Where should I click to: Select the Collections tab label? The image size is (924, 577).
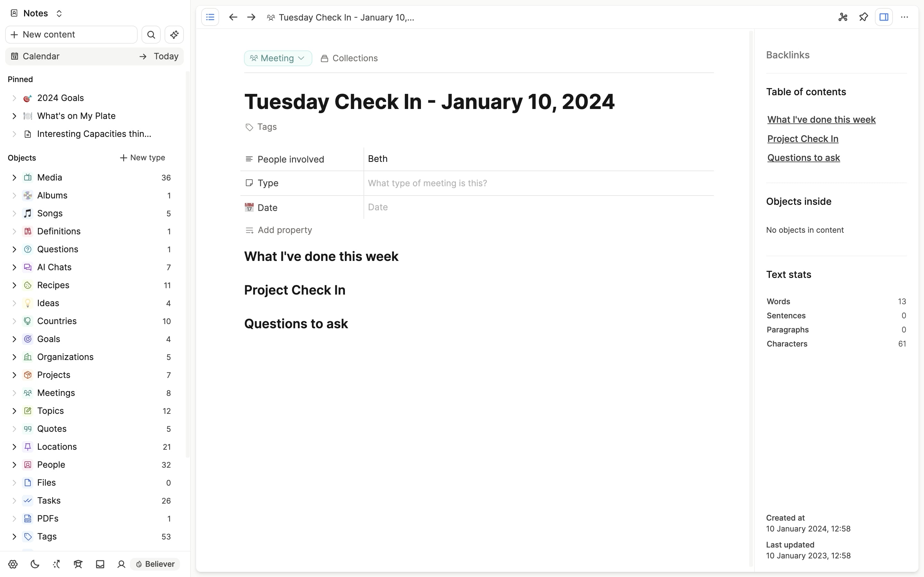click(x=355, y=58)
